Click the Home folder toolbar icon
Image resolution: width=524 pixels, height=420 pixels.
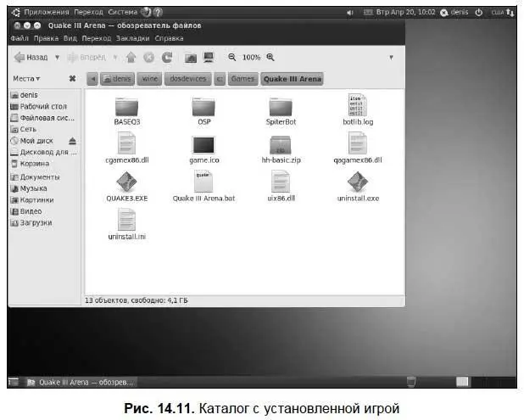coord(191,58)
